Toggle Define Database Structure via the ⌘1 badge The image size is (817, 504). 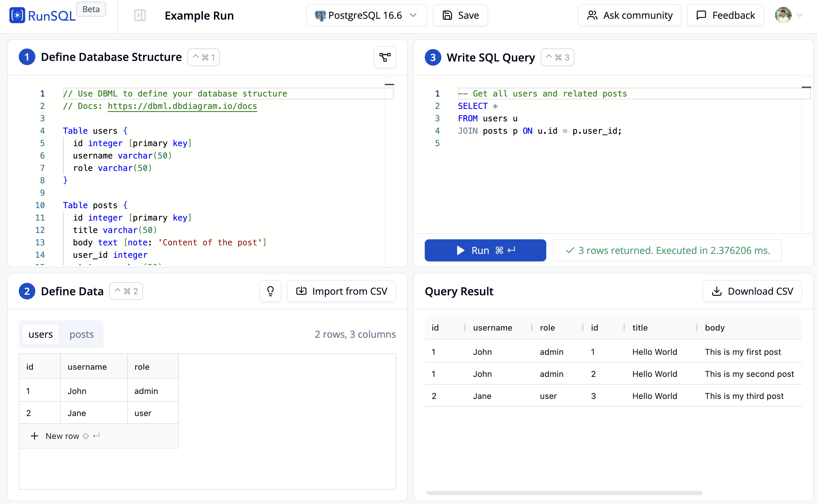(203, 57)
